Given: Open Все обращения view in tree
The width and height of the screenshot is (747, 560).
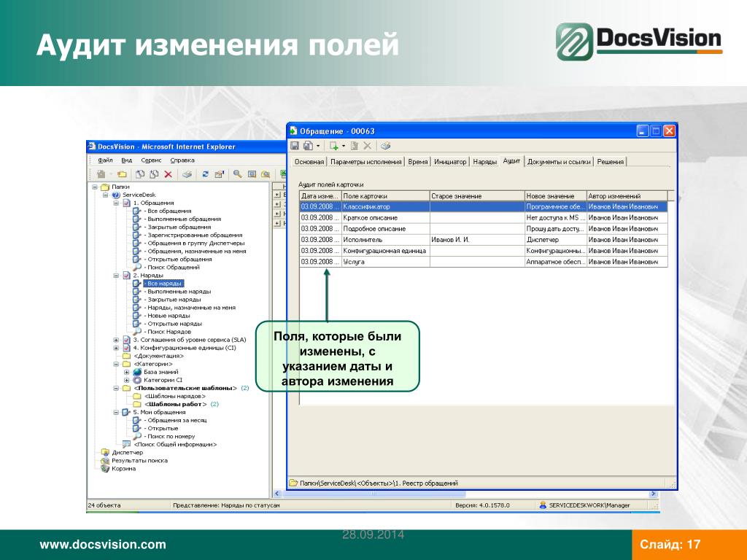Looking at the screenshot, I should pos(167,211).
